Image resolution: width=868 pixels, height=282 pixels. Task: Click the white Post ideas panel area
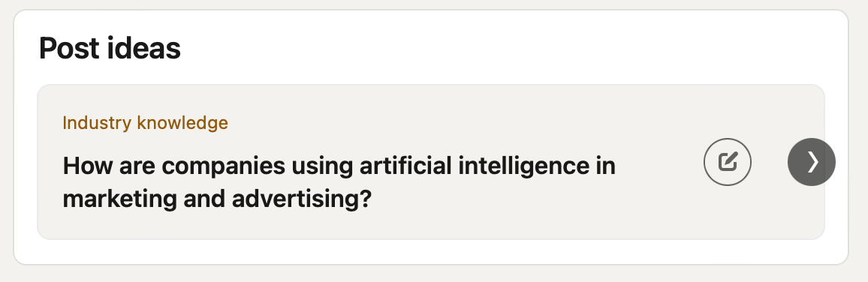tap(431, 137)
